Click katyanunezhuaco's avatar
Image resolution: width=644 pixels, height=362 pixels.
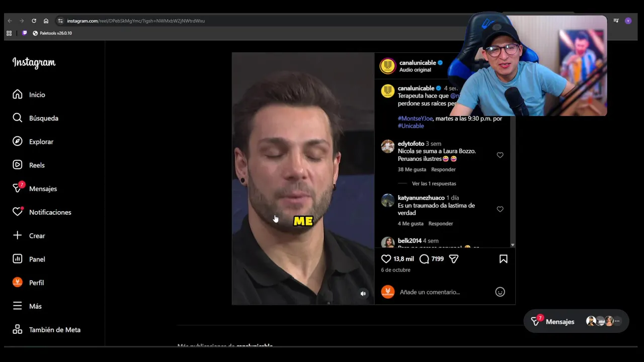click(388, 201)
